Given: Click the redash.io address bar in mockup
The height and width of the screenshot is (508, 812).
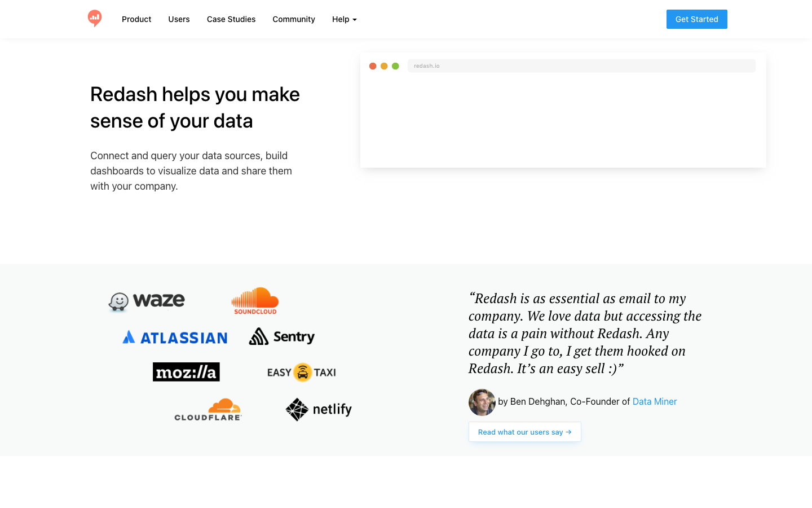Looking at the screenshot, I should click(x=581, y=66).
